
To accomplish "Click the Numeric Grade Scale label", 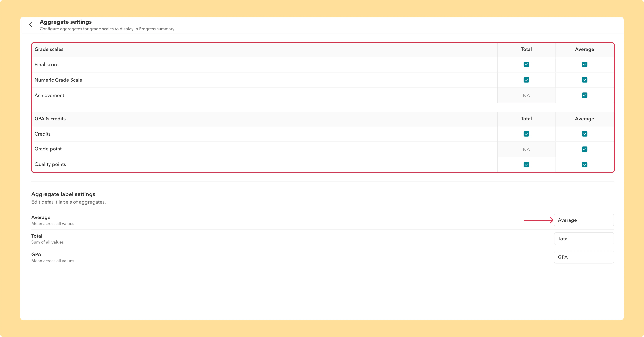I will [x=58, y=80].
